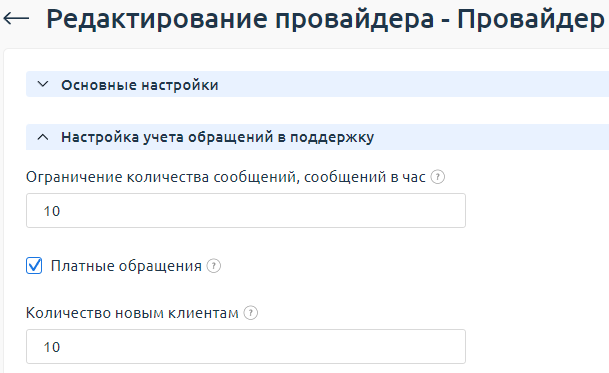Click the blue bar of Основные настройки section
This screenshot has height=373, width=609.
317,84
